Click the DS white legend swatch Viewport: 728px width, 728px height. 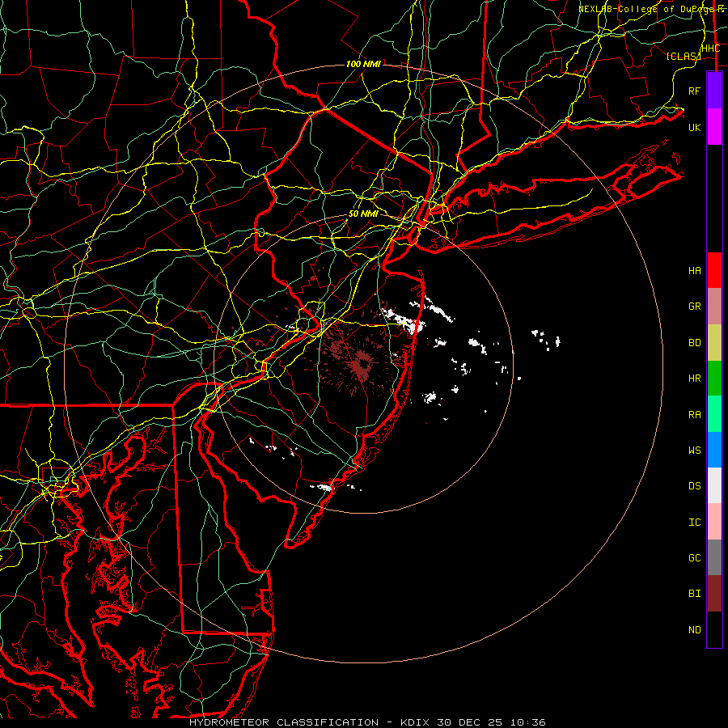714,485
